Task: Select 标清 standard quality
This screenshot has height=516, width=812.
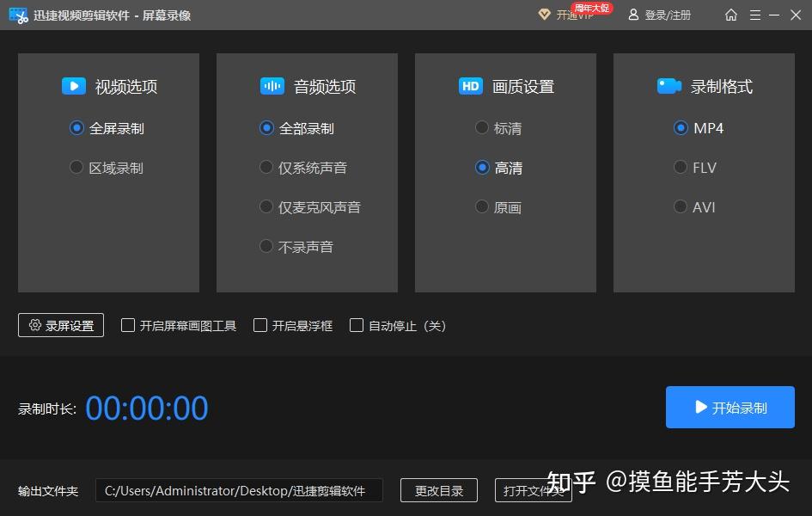Action: 498,128
